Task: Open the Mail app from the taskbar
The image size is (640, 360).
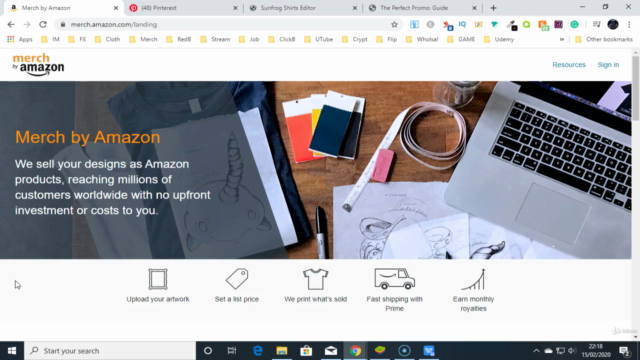Action: pyautogui.click(x=331, y=351)
